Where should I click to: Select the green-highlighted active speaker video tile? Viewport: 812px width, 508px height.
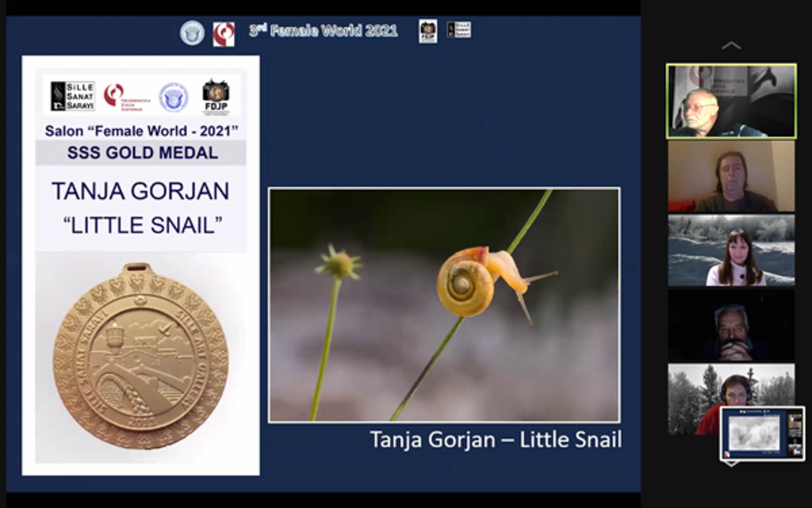tap(731, 101)
